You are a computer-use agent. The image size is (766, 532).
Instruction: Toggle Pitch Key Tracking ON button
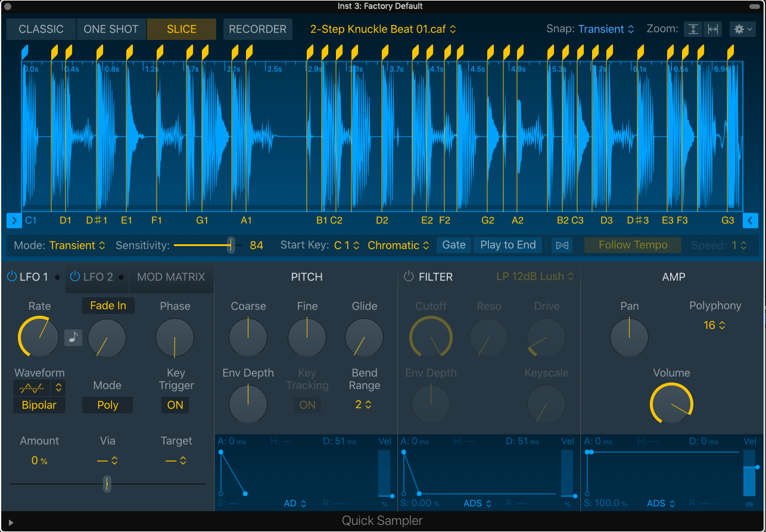(307, 405)
